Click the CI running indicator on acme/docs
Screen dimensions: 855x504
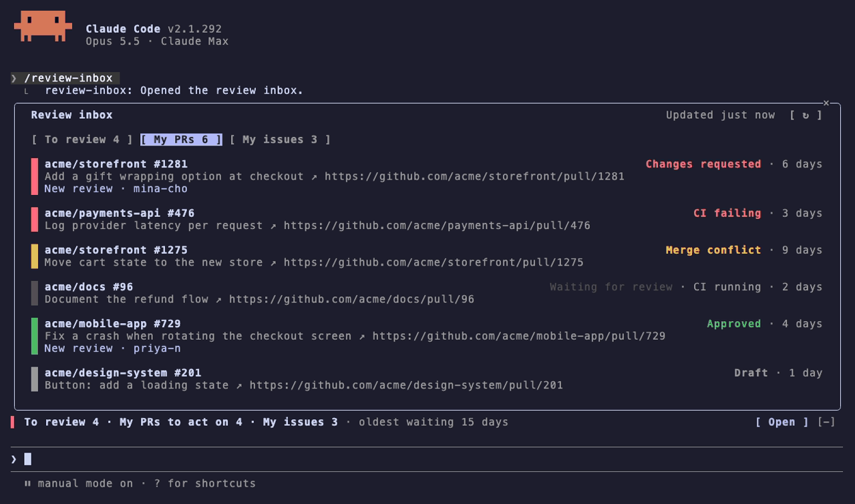point(727,287)
